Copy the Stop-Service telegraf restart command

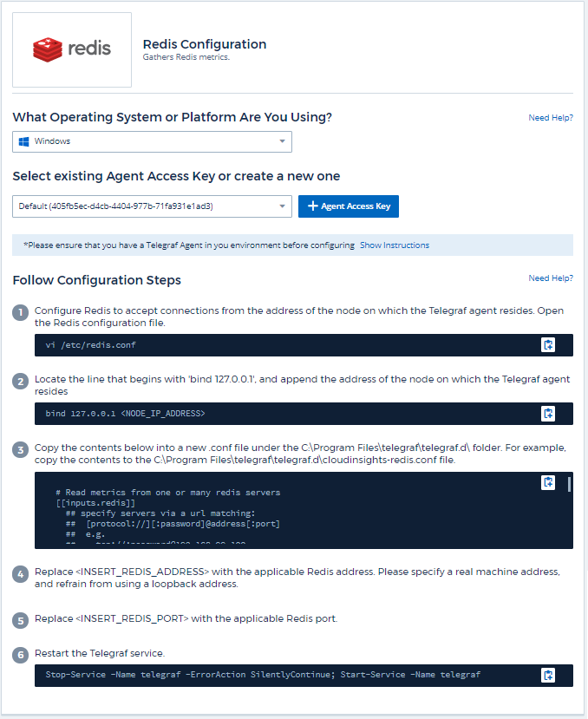tap(547, 675)
